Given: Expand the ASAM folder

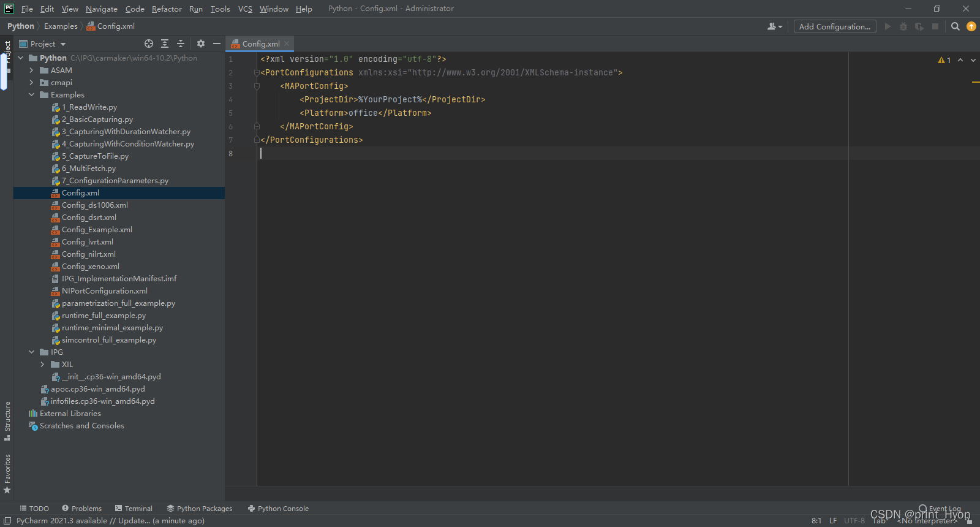Looking at the screenshot, I should (32, 70).
